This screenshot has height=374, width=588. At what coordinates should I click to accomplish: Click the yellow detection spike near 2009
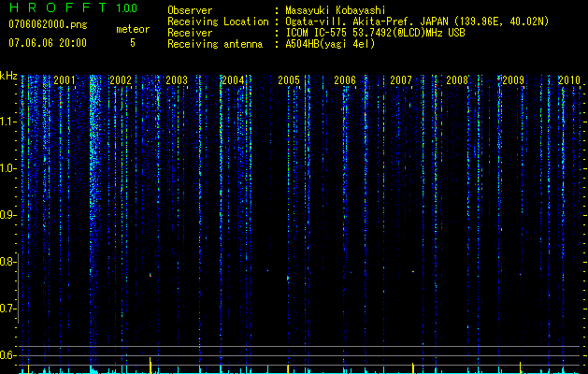coord(520,367)
